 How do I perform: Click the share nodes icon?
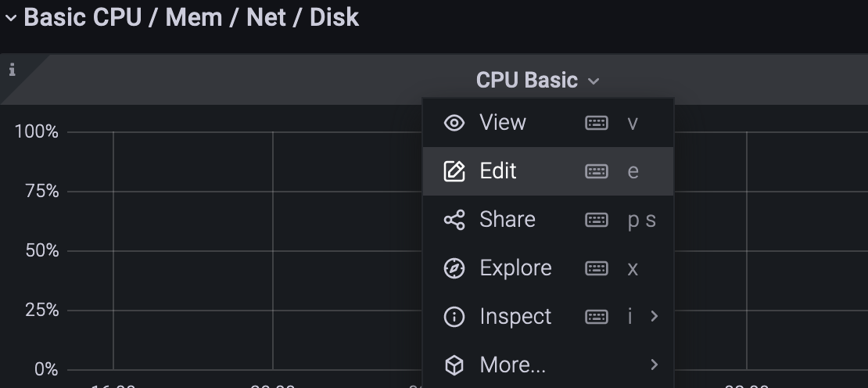[454, 220]
